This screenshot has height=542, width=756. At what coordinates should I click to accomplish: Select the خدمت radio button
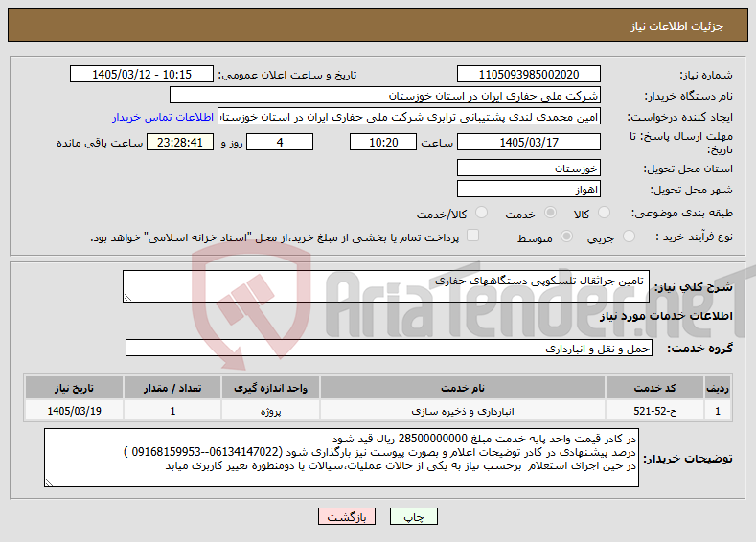(x=550, y=213)
